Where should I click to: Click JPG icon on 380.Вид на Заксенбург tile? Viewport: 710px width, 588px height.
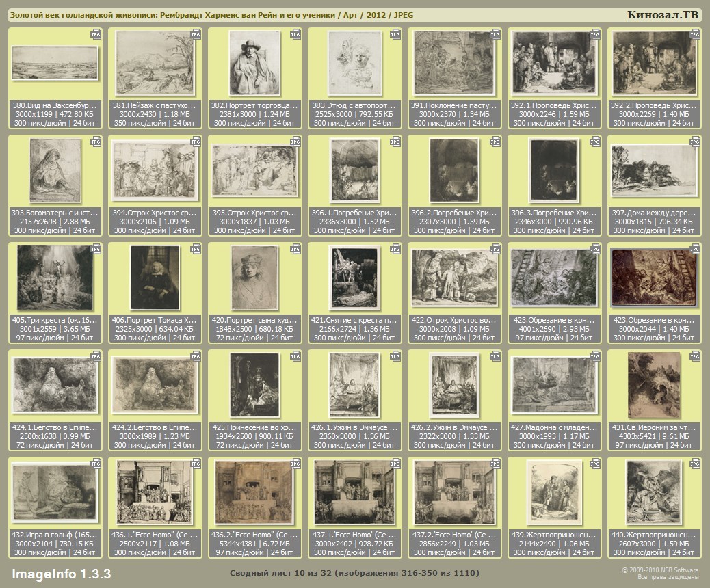pos(96,34)
